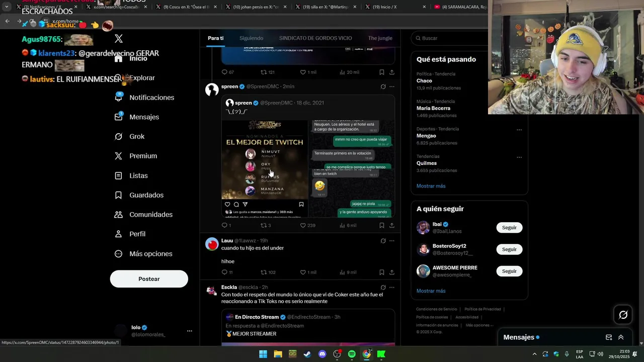Like spreen's post with 239 likes
Screen dimensions: 644x362
[x=307, y=225]
